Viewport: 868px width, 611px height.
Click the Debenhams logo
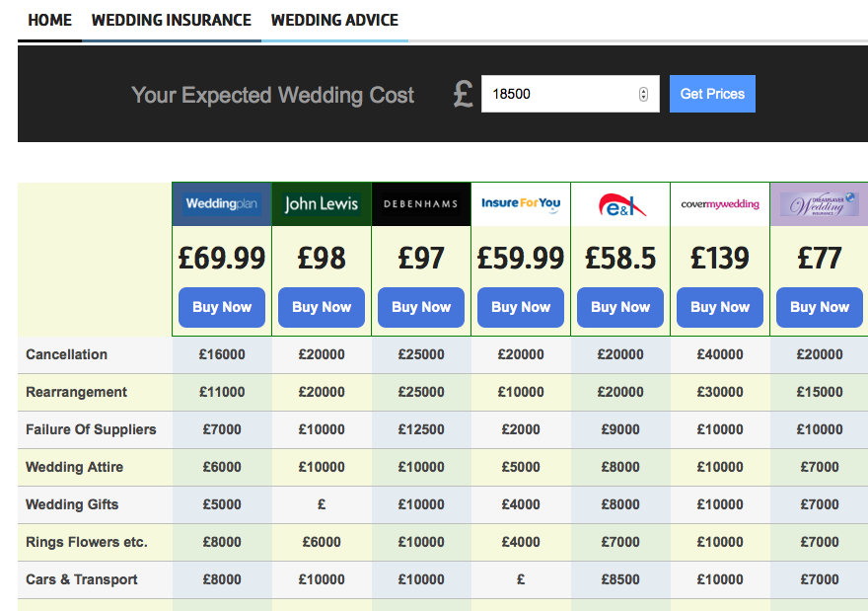(421, 204)
